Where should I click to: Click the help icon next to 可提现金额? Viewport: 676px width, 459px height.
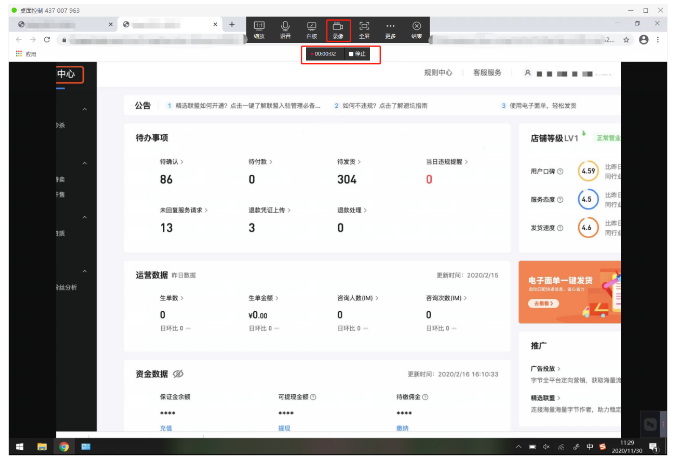pyautogui.click(x=313, y=397)
